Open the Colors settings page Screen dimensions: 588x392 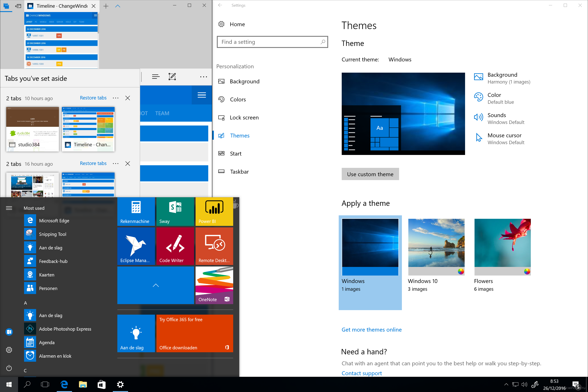pyautogui.click(x=232, y=100)
